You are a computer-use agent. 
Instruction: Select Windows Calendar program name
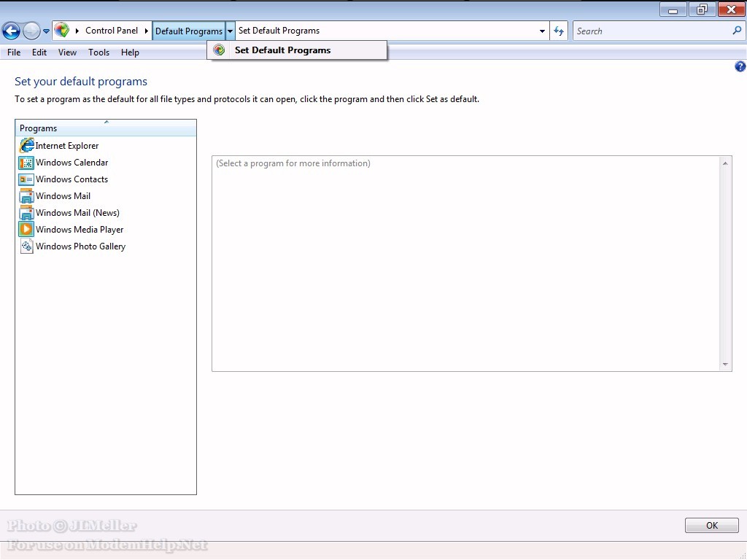coord(72,163)
